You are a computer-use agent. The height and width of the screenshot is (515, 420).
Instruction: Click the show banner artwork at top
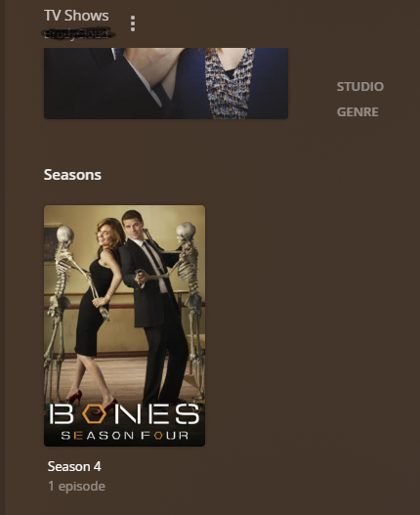pos(166,83)
